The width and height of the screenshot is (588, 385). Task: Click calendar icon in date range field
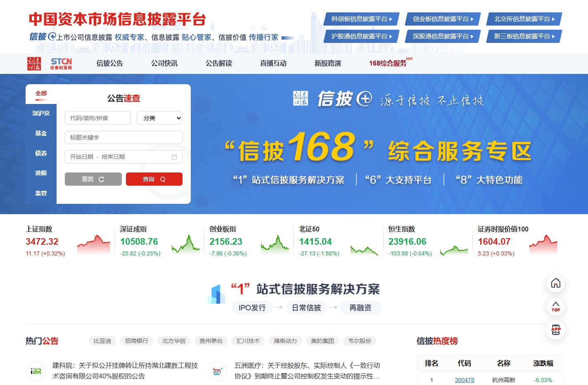click(174, 157)
